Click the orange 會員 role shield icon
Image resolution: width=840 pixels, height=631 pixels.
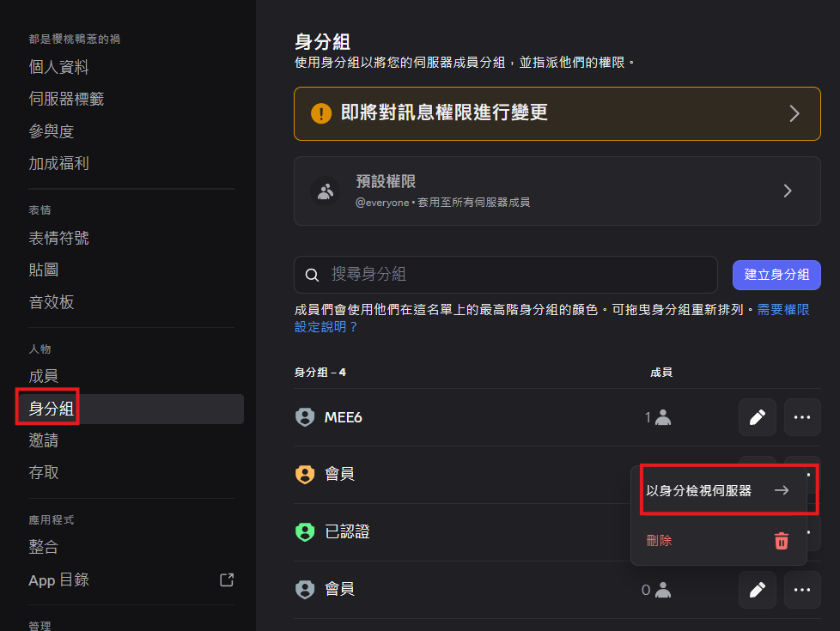305,474
